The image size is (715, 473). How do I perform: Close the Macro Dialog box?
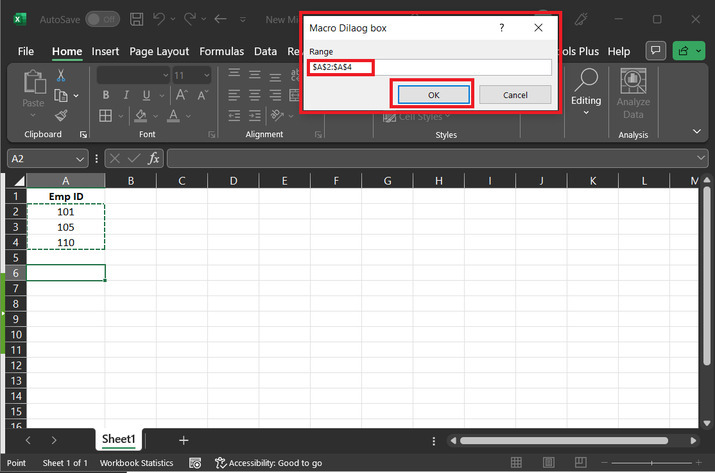pyautogui.click(x=538, y=28)
